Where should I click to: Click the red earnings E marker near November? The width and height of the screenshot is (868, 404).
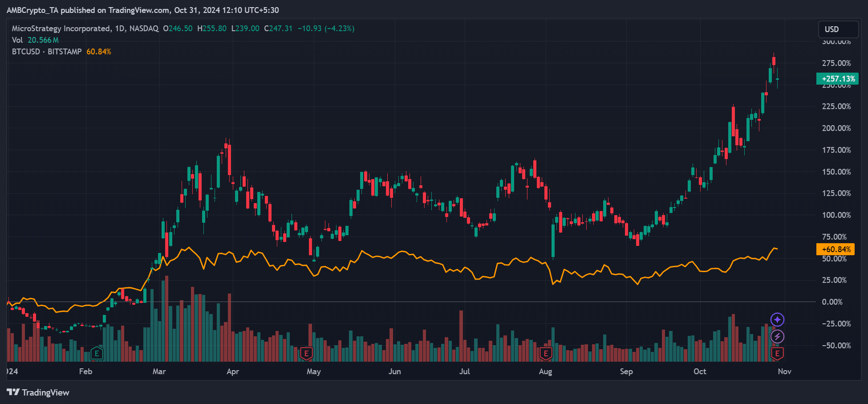[x=777, y=354]
